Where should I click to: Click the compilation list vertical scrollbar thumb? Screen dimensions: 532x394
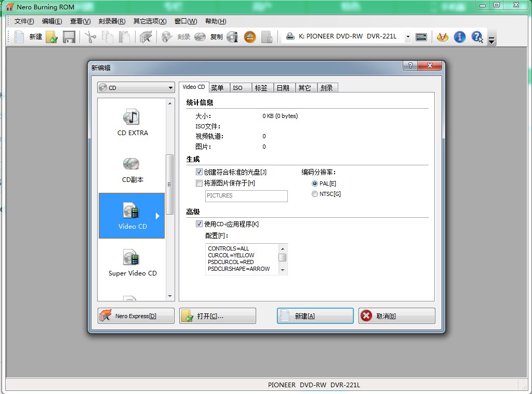point(170,184)
